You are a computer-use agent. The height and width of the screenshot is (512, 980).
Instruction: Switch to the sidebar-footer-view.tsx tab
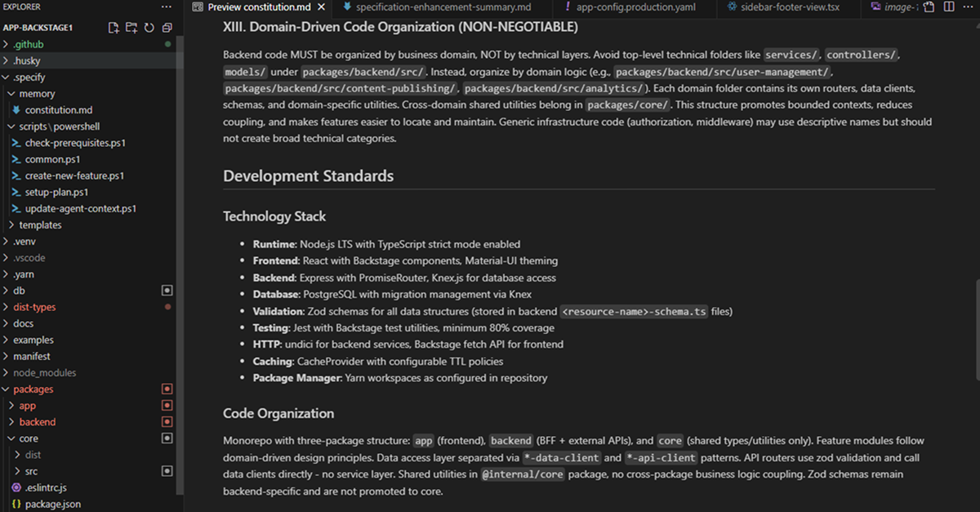click(x=789, y=7)
